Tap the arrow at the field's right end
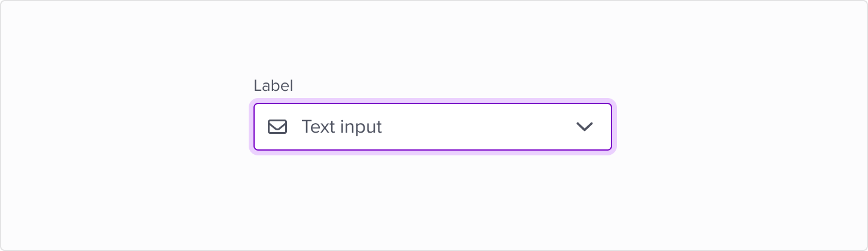This screenshot has height=251, width=868. click(584, 127)
